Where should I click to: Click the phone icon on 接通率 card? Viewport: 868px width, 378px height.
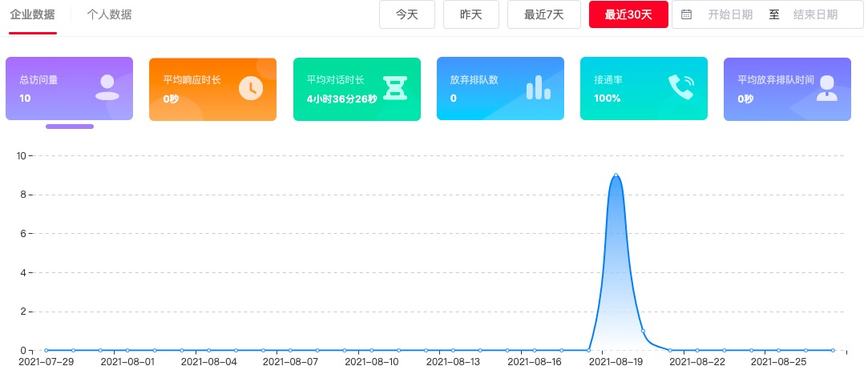681,87
